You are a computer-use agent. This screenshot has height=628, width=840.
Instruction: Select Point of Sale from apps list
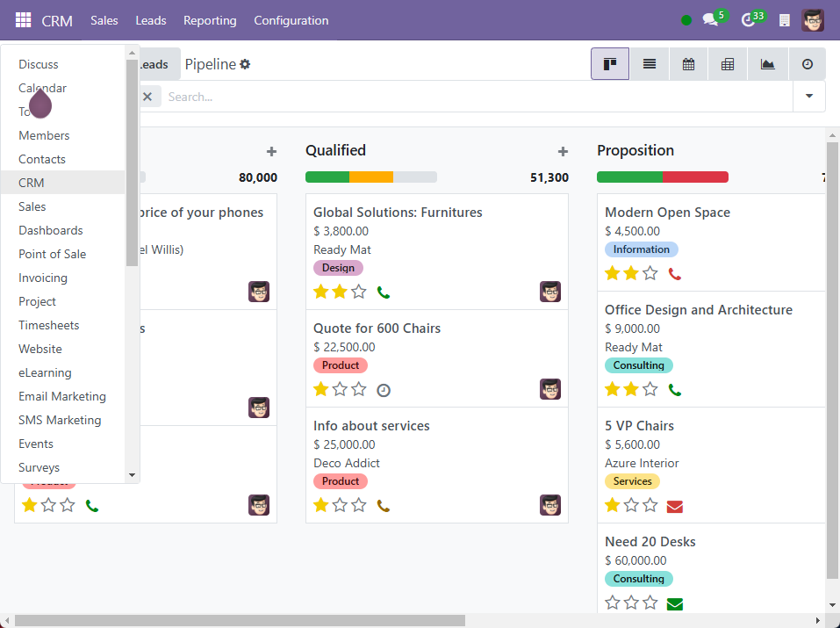pos(53,254)
